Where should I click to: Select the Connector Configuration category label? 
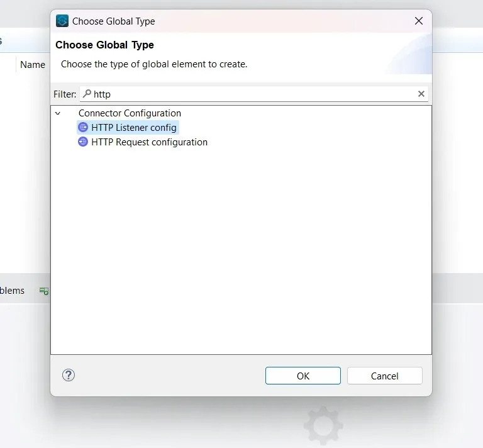coord(130,113)
